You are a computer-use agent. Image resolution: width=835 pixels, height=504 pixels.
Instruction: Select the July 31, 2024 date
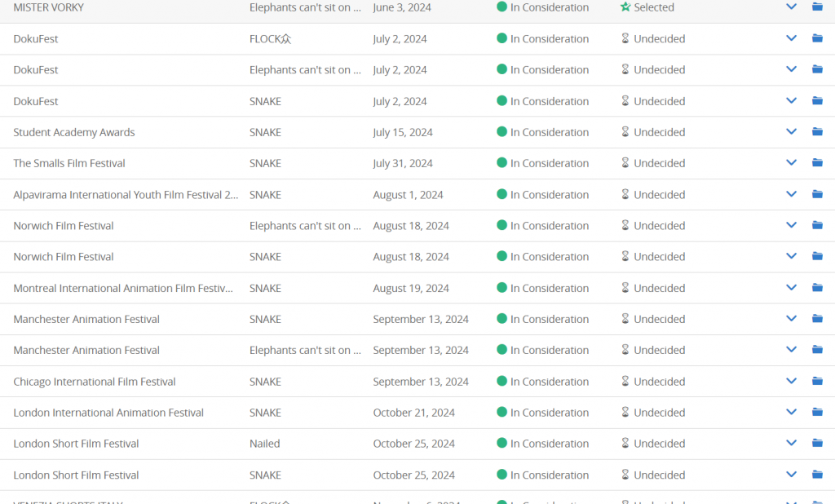pyautogui.click(x=403, y=163)
